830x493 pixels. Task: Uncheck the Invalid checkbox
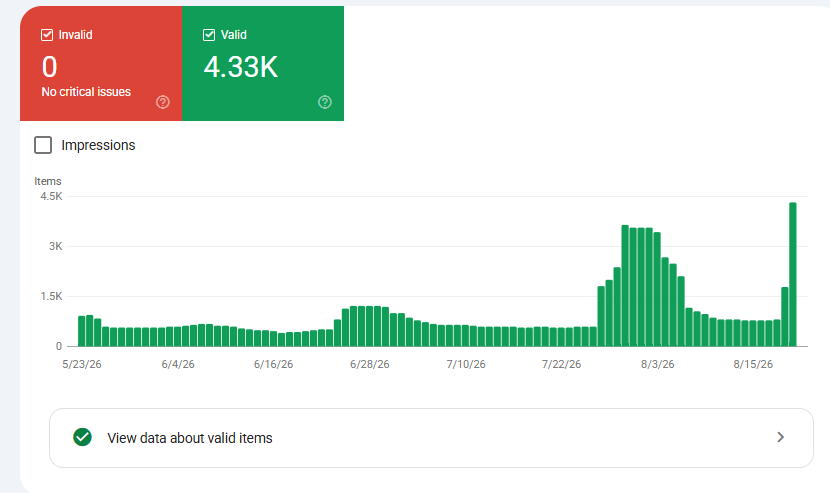click(x=47, y=35)
